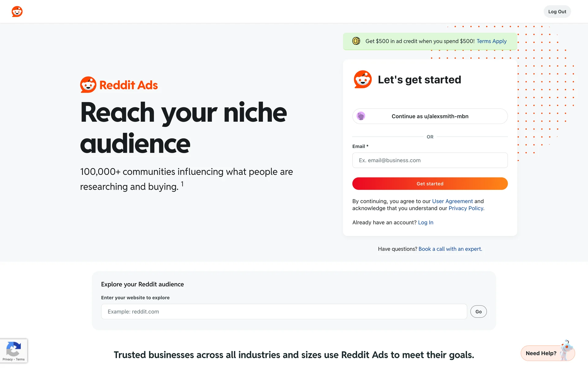Click the reCAPTCHA Privacy link
Image resolution: width=588 pixels, height=368 pixels.
pyautogui.click(x=8, y=359)
